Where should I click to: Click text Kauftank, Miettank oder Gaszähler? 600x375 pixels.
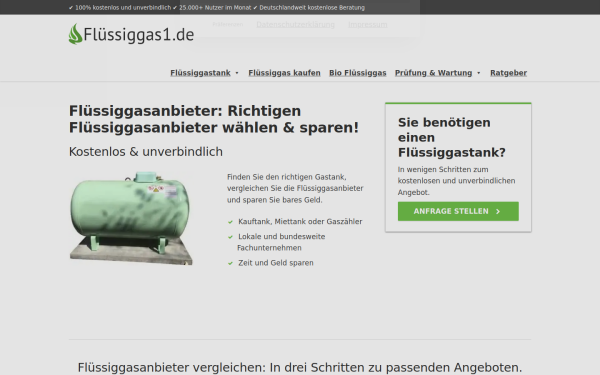tap(300, 222)
